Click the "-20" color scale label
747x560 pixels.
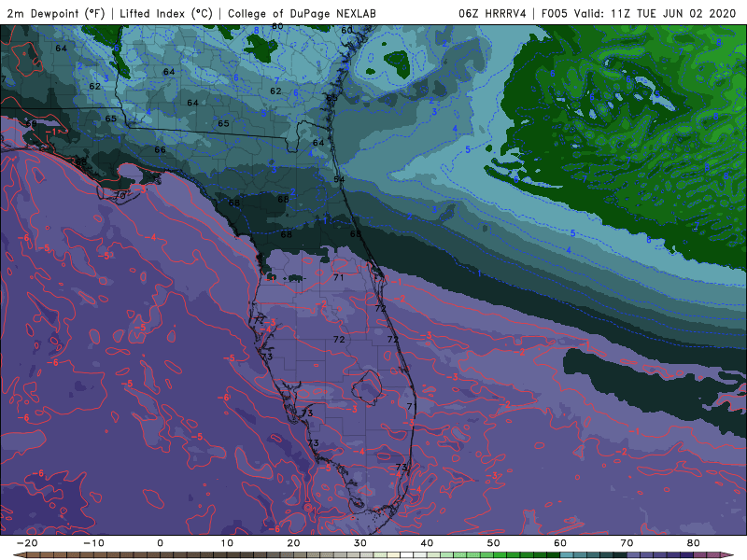27,543
